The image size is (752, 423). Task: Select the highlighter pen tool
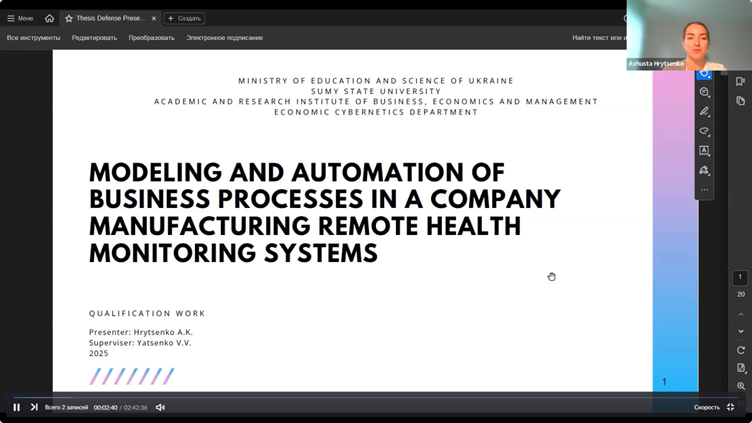coord(704,111)
